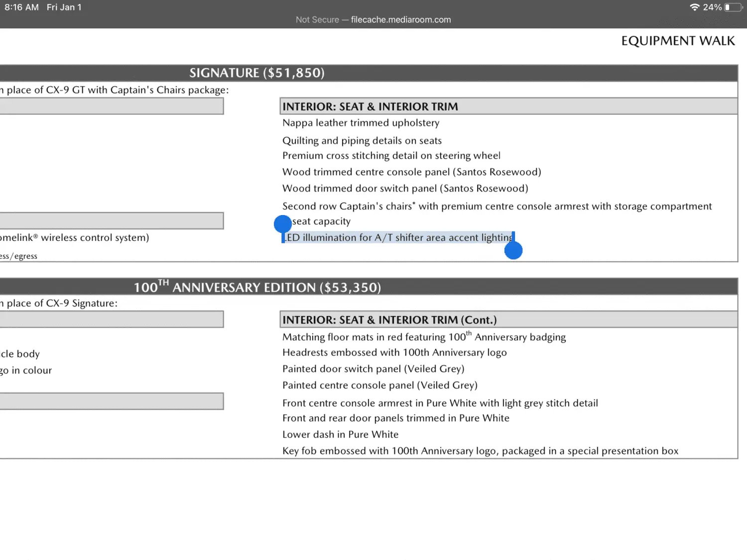Click the 100th Anniversary Edition header bar

[257, 287]
